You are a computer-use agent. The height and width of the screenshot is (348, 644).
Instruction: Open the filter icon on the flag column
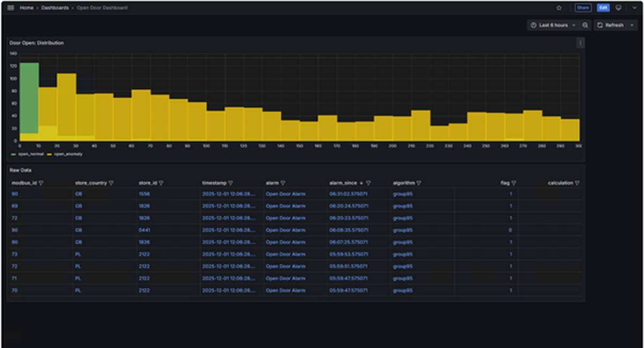pos(514,182)
